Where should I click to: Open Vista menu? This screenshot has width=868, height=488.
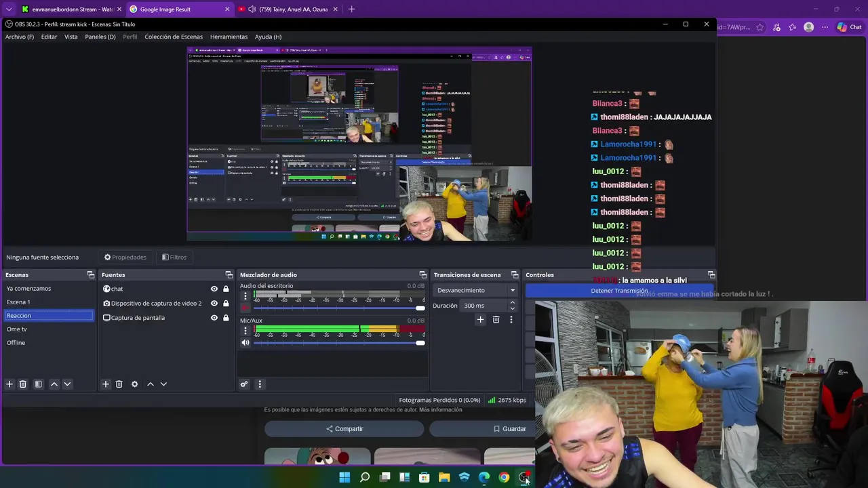(x=71, y=37)
